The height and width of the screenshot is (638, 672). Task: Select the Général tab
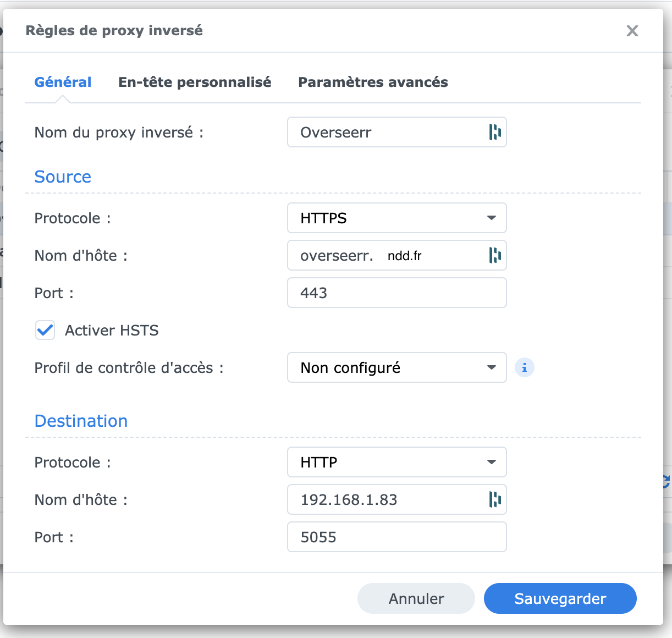pyautogui.click(x=63, y=82)
